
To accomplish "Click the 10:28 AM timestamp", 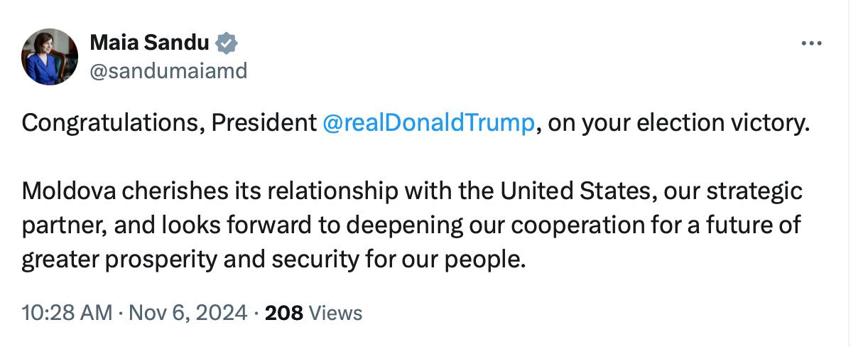I will point(66,312).
